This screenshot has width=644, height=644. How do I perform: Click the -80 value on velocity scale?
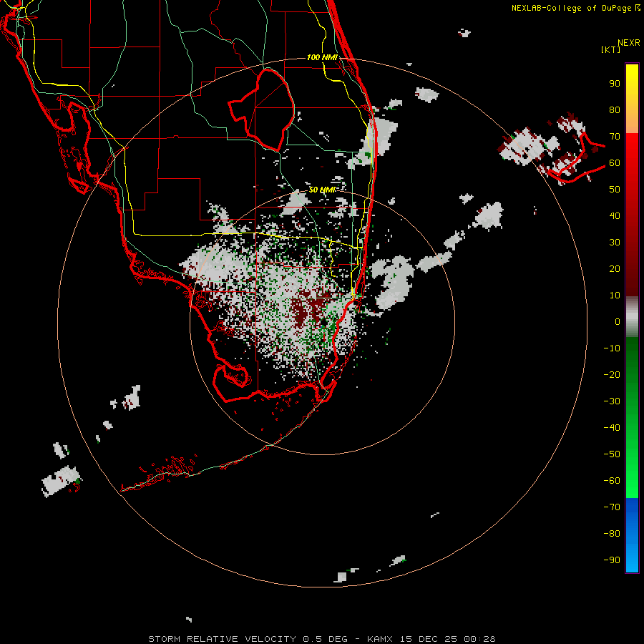pos(612,534)
